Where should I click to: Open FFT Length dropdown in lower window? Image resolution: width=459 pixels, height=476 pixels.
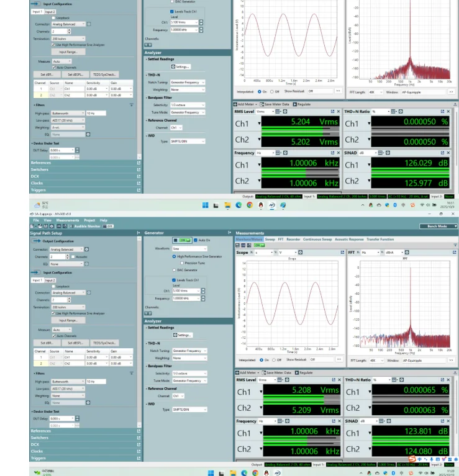[x=376, y=361]
